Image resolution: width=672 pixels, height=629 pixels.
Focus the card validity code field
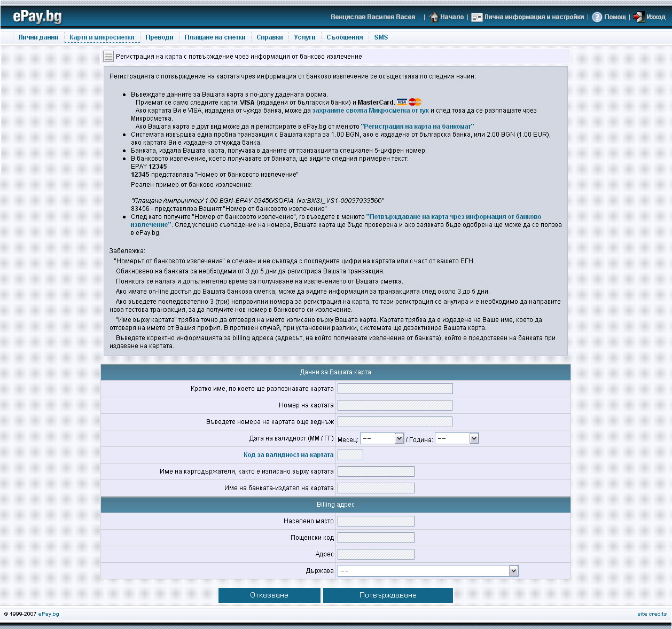coord(350,455)
